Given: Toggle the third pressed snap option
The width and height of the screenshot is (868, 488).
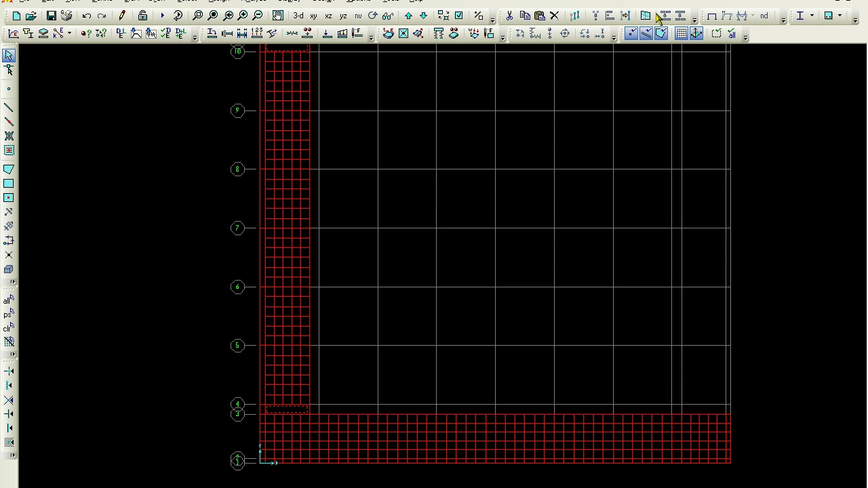Looking at the screenshot, I should coord(661,33).
